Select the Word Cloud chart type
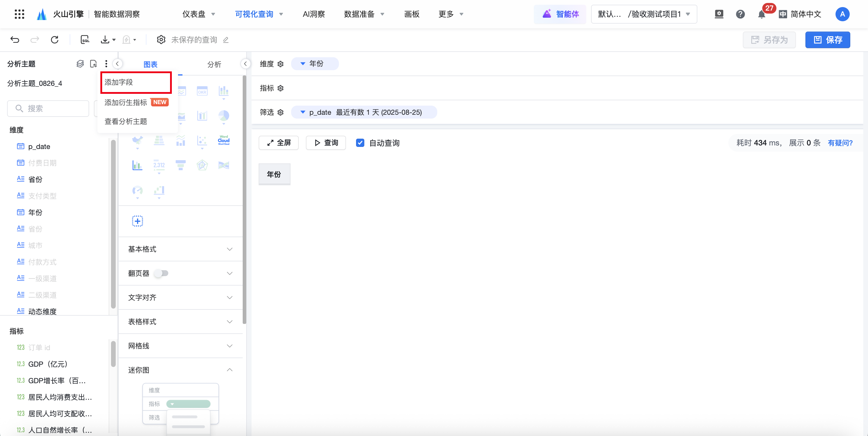Viewport: 868px width, 436px height. 223,140
